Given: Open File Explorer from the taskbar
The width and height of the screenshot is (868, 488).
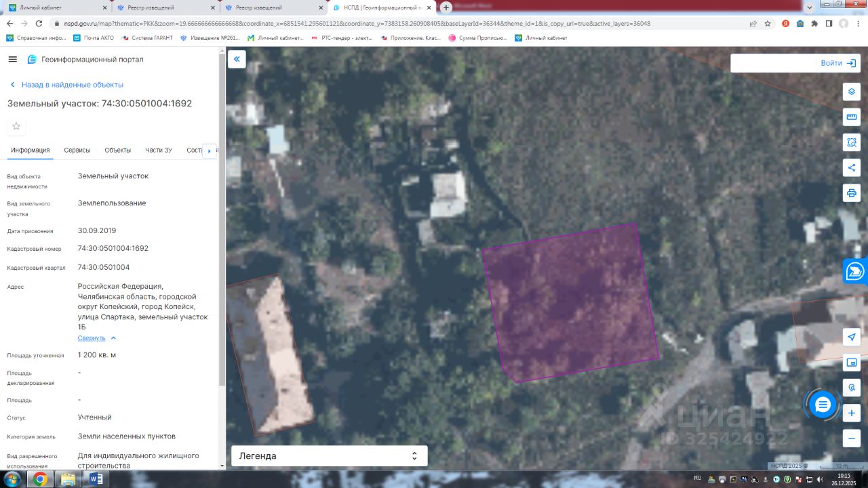Looking at the screenshot, I should (x=68, y=479).
